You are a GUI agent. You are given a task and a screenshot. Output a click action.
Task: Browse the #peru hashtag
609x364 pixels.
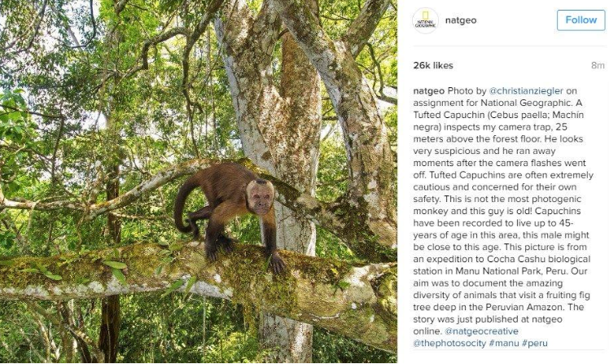point(534,344)
